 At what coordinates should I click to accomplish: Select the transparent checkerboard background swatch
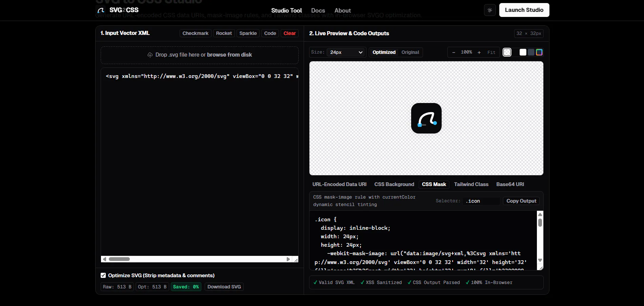tap(507, 52)
